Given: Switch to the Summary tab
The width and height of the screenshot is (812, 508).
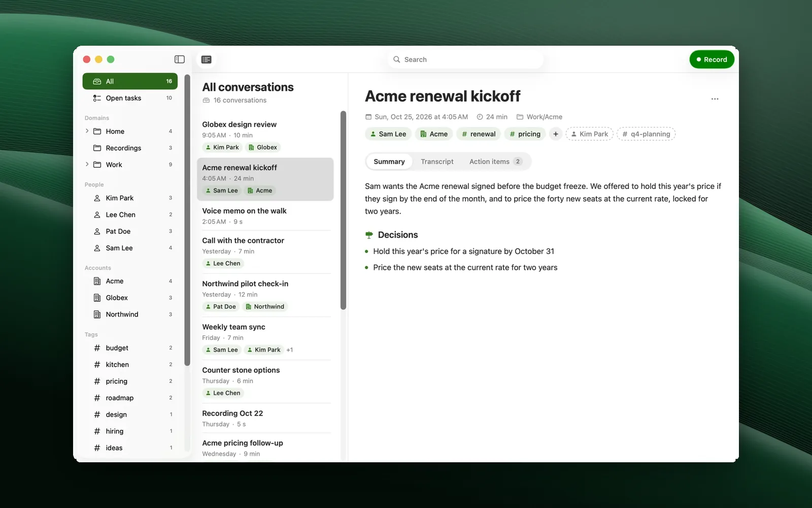Looking at the screenshot, I should 389,162.
